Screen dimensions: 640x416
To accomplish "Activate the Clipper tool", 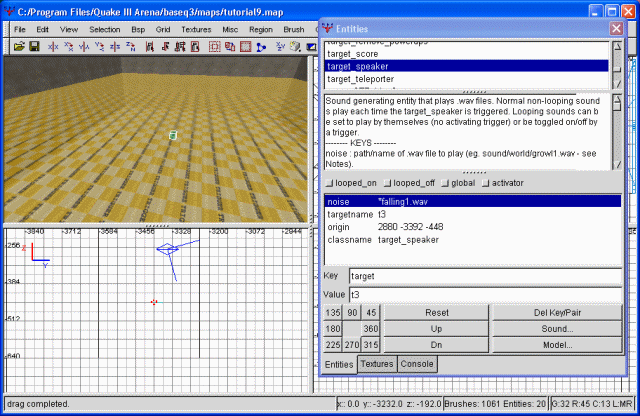I will coord(261,47).
